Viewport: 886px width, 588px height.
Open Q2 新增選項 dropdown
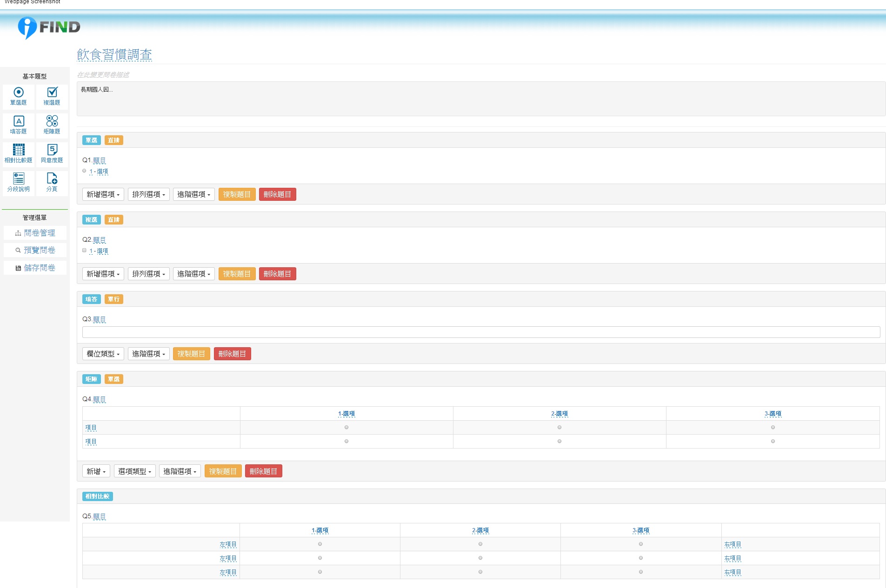click(103, 274)
